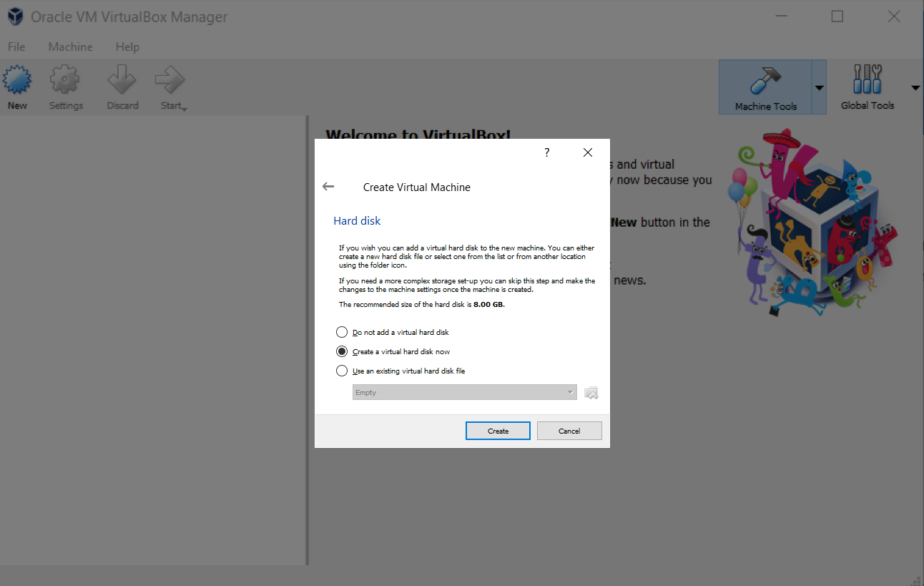Viewport: 924px width, 586px height.
Task: Open the Machine menu
Action: click(70, 47)
